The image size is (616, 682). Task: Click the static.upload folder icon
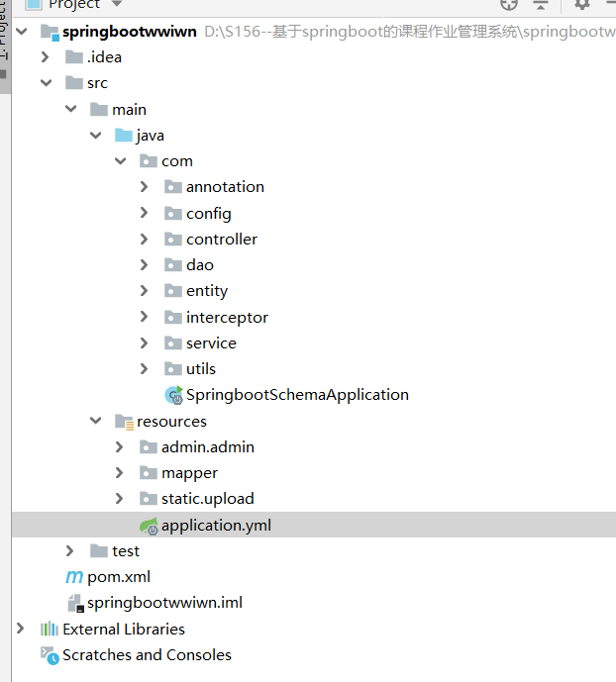pos(149,499)
